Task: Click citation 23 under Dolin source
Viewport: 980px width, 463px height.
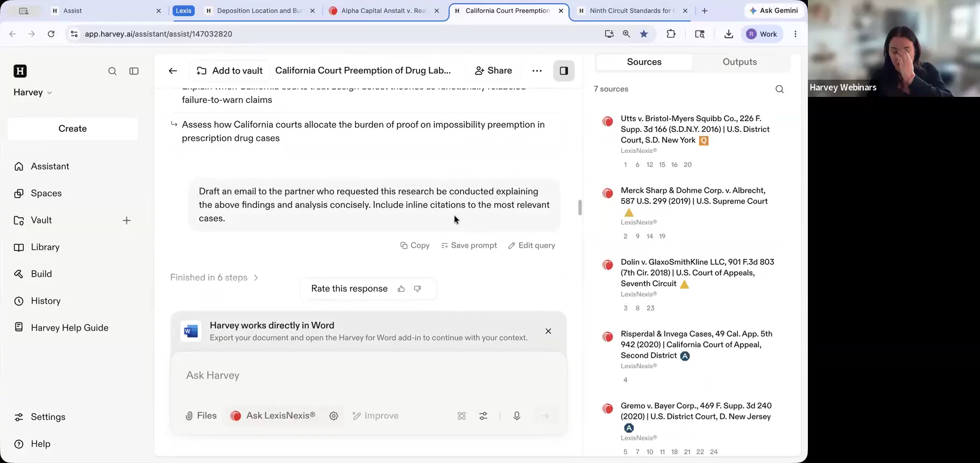Action: click(x=650, y=308)
